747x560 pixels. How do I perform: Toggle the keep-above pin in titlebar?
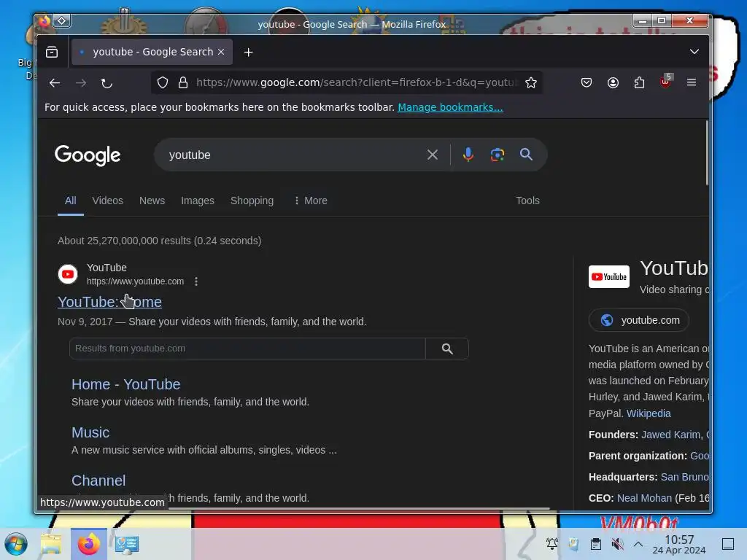coord(62,21)
